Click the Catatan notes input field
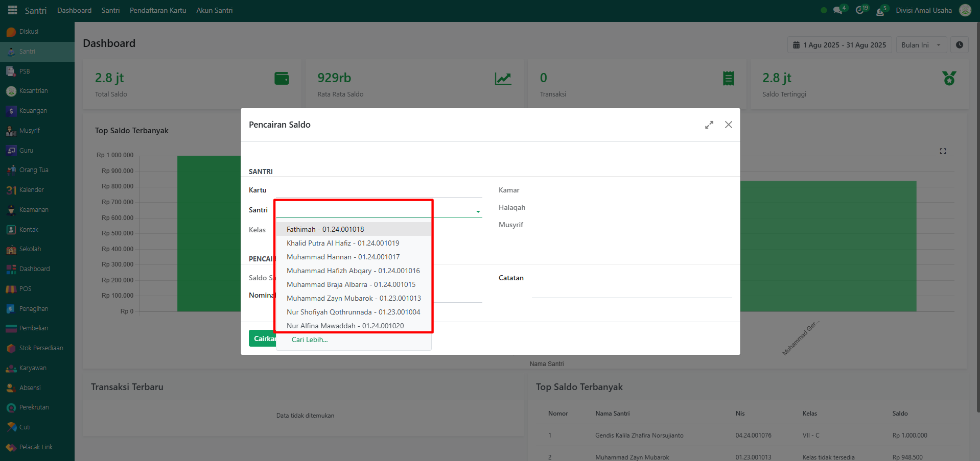 coord(632,290)
